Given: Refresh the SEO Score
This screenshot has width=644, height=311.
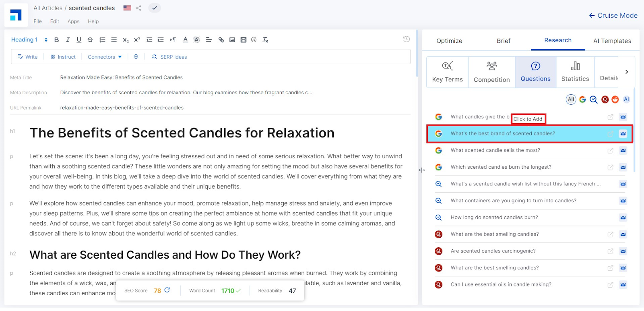Looking at the screenshot, I should click(x=167, y=290).
